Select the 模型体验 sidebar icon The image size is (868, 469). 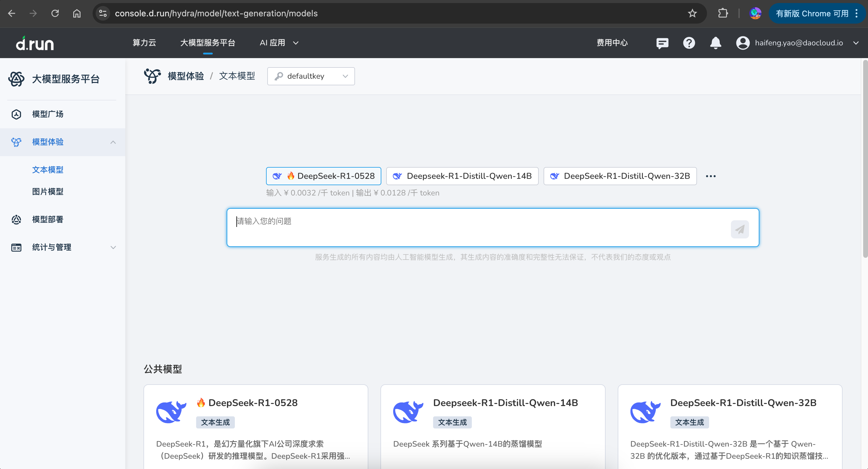coord(16,142)
